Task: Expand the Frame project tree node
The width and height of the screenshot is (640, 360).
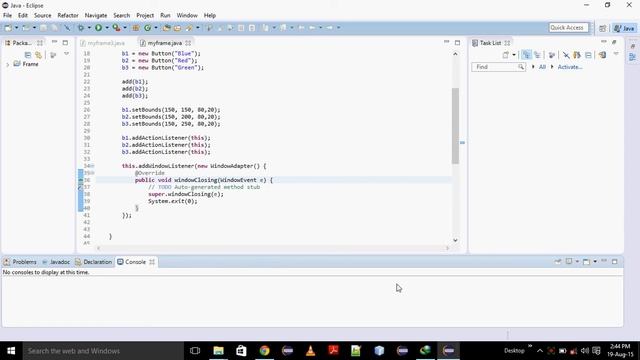Action: [x=7, y=64]
